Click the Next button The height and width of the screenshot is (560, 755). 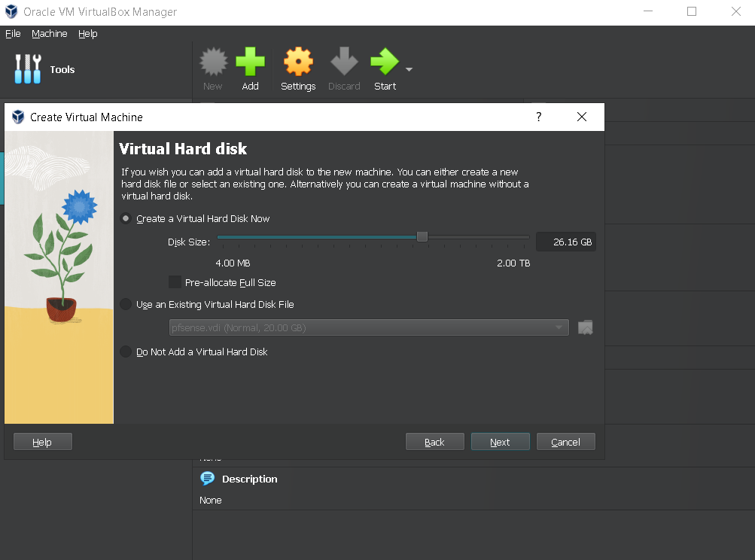[x=501, y=442]
